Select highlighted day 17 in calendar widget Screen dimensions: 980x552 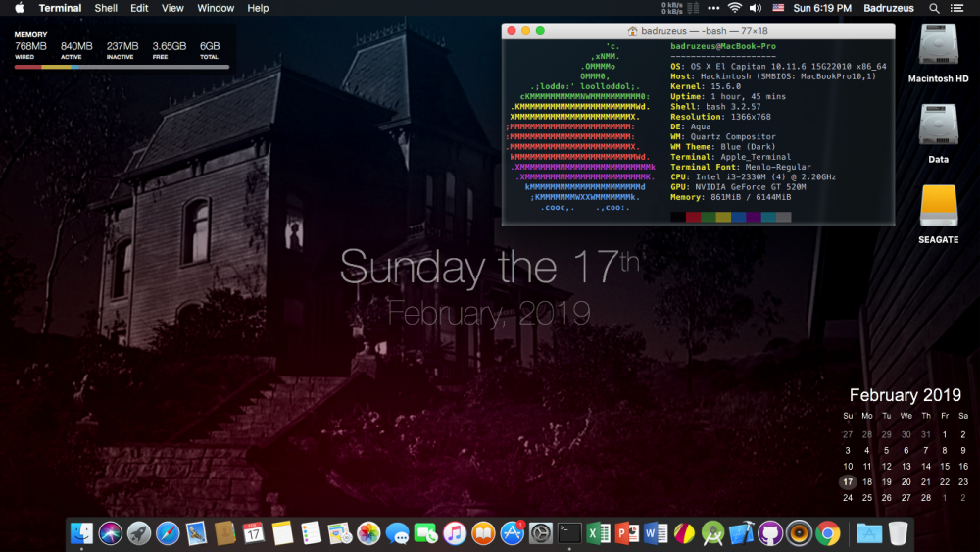pyautogui.click(x=848, y=482)
